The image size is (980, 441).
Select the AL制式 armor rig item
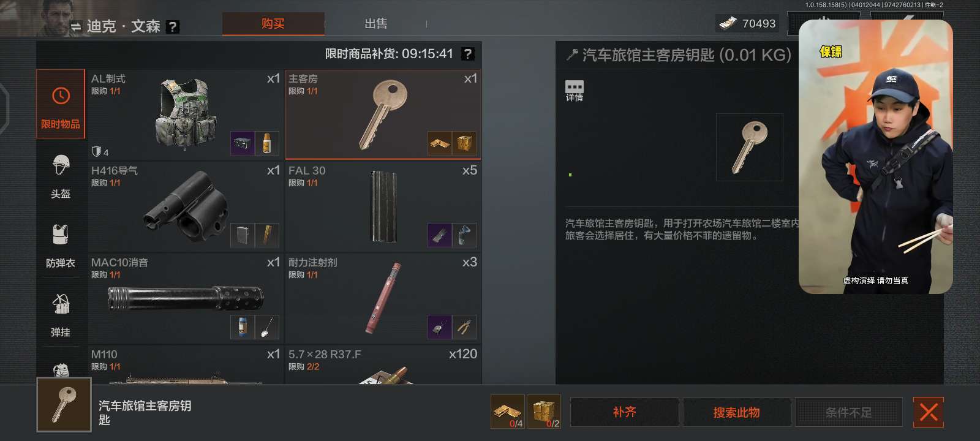click(186, 115)
